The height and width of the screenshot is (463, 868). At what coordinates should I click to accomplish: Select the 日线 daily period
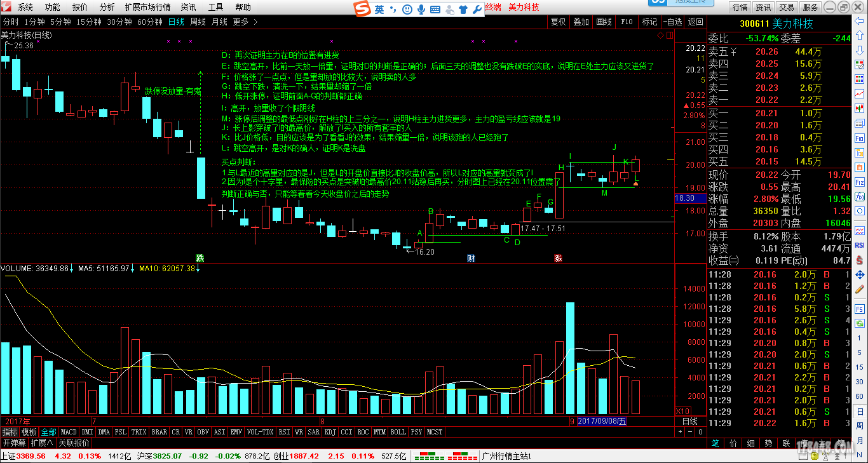click(x=176, y=22)
